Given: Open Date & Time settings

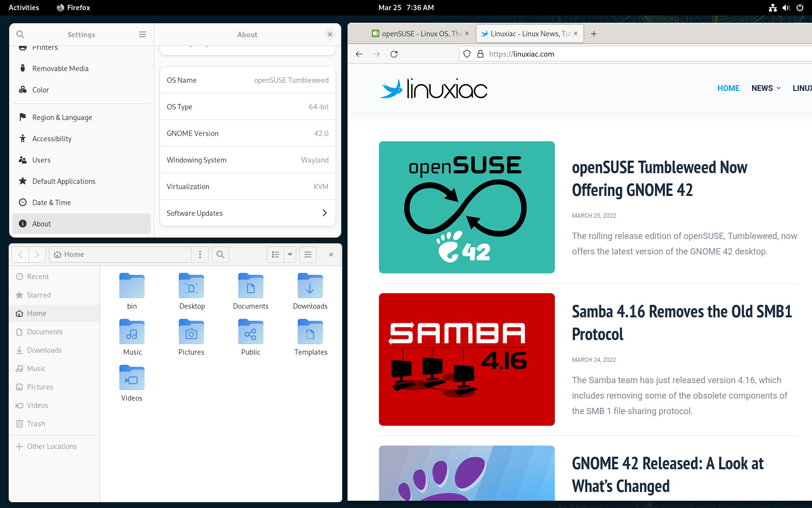Looking at the screenshot, I should click(x=81, y=203).
